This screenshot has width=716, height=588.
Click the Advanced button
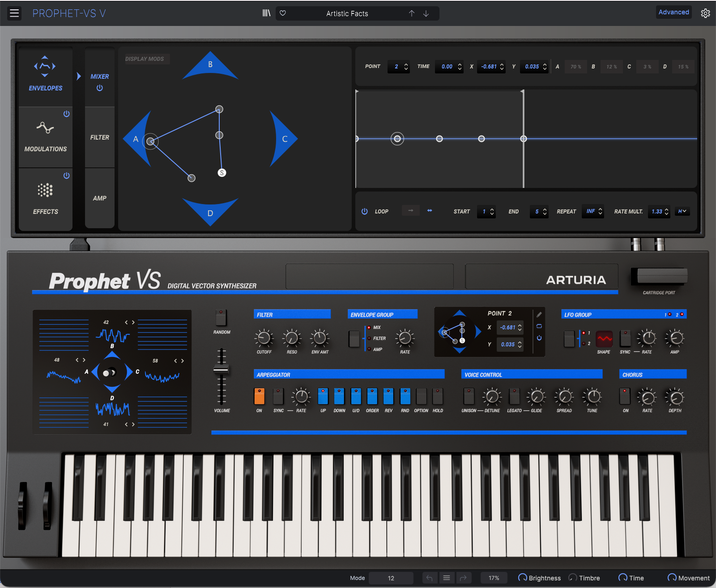673,12
